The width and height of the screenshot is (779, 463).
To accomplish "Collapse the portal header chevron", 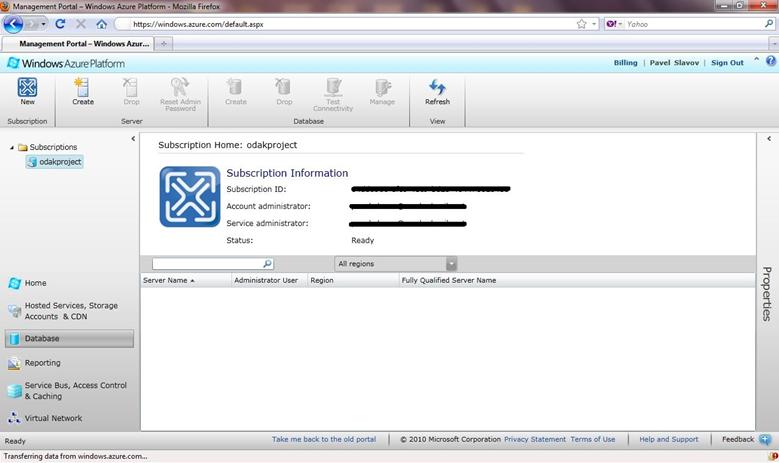I will pos(756,60).
